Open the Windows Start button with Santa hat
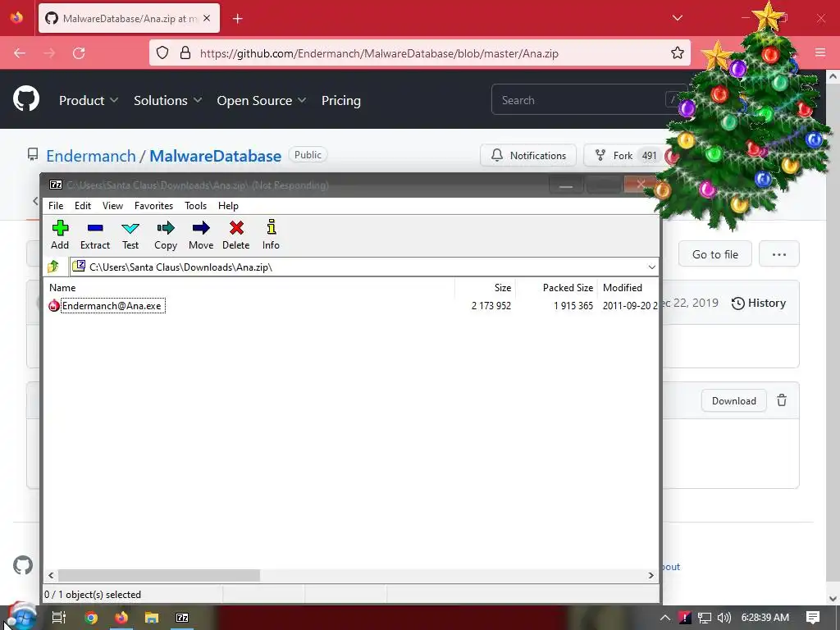This screenshot has height=630, width=840. coord(22,617)
